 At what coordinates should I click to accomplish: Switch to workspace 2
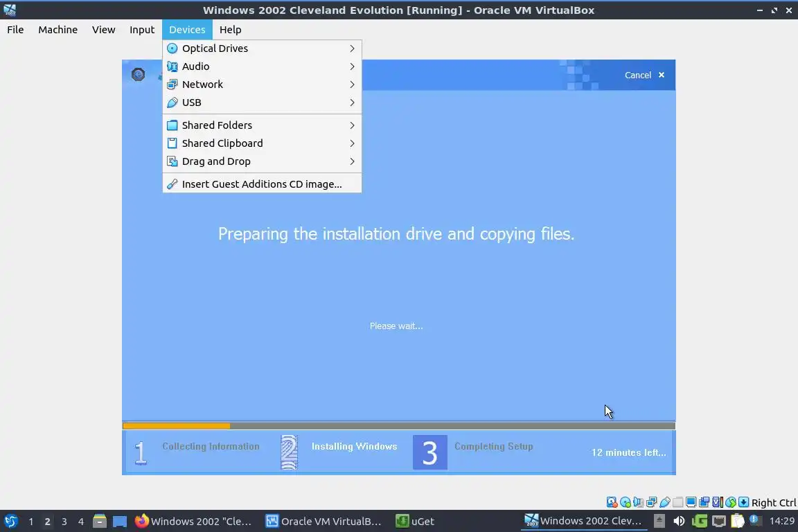(x=47, y=522)
